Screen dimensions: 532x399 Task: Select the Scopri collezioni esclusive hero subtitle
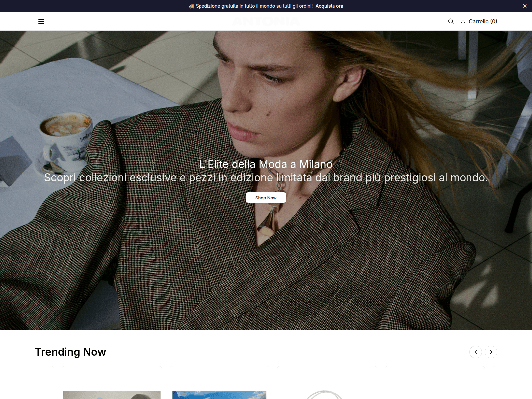coord(266,178)
